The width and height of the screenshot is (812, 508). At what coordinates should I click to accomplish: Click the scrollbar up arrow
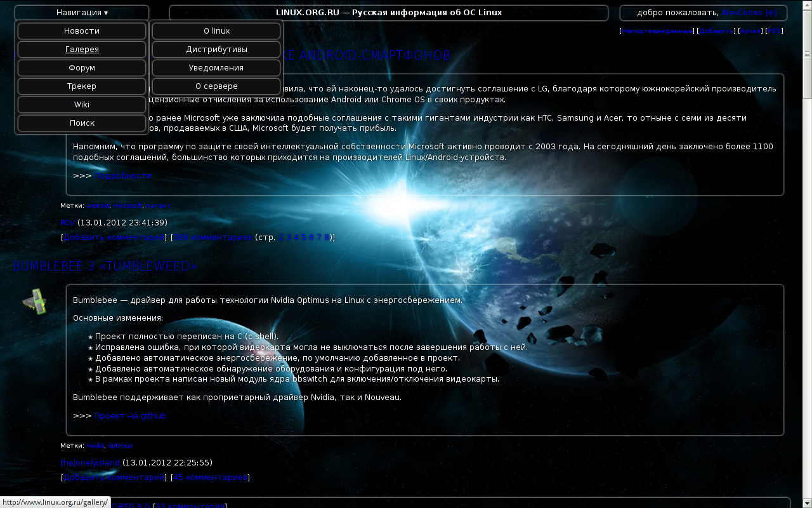tap(807, 4)
